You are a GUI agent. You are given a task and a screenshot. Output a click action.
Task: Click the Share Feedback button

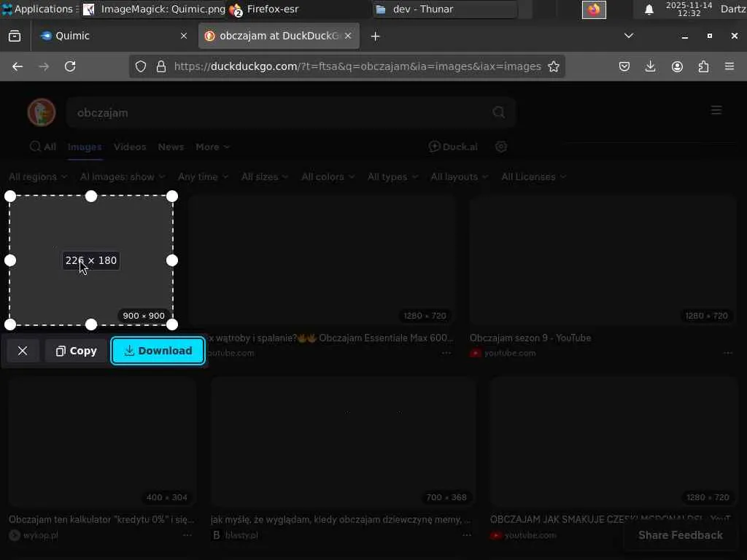coord(681,536)
